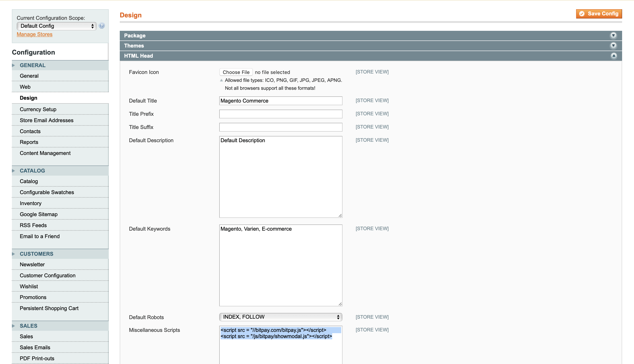Viewport: 634px width, 364px height.
Task: Click the CATALOG group heading
Action: pos(32,171)
